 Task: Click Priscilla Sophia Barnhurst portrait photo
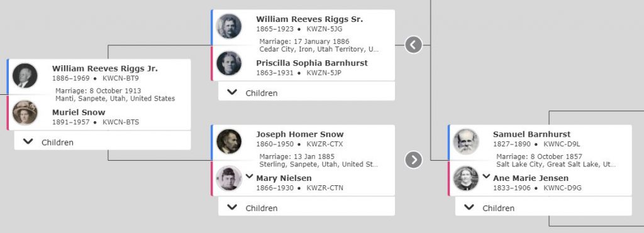(x=229, y=63)
